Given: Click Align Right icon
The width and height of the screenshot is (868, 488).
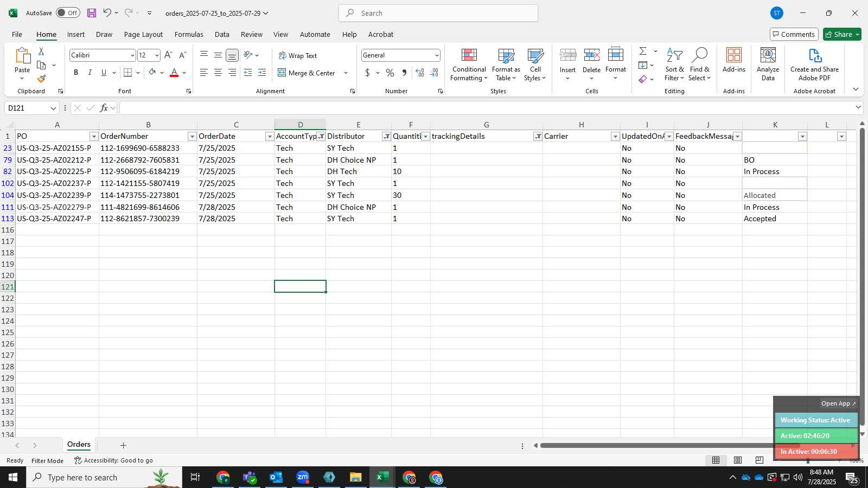Looking at the screenshot, I should pyautogui.click(x=232, y=73).
